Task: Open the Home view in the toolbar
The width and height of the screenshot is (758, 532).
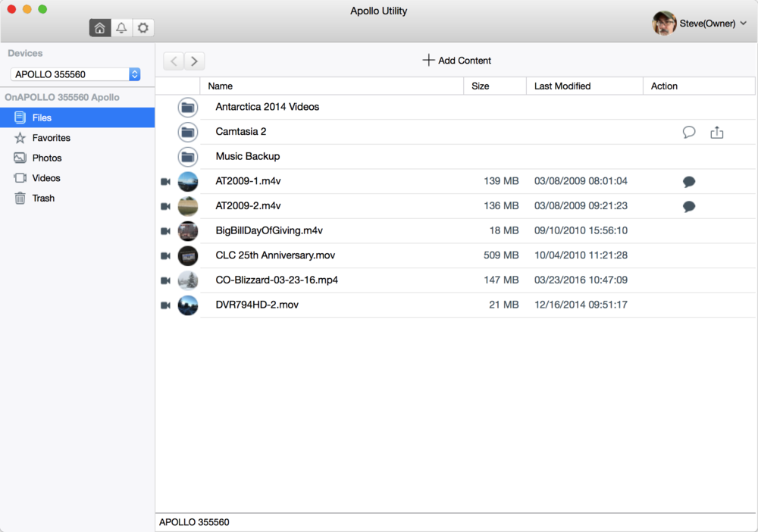Action: pos(99,28)
